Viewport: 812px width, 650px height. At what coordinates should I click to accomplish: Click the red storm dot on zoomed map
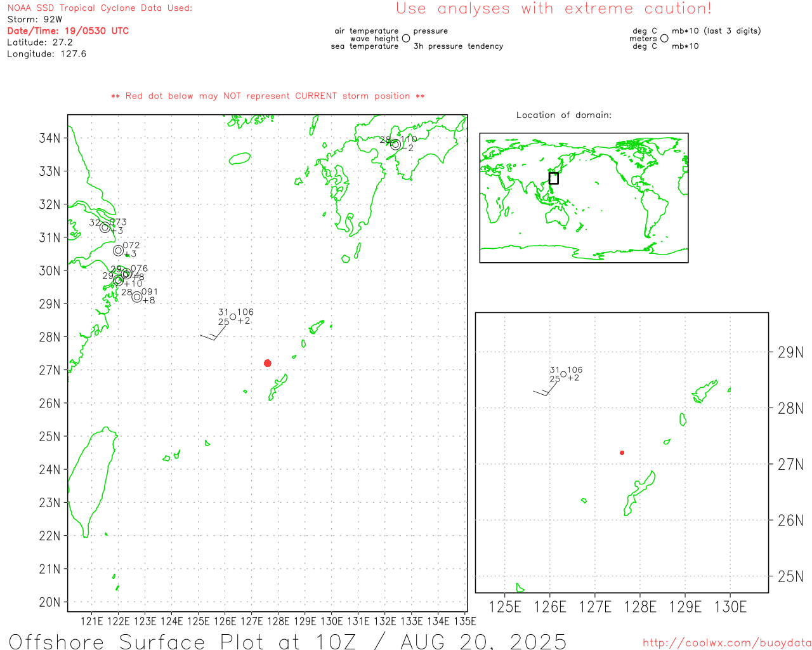[x=622, y=453]
